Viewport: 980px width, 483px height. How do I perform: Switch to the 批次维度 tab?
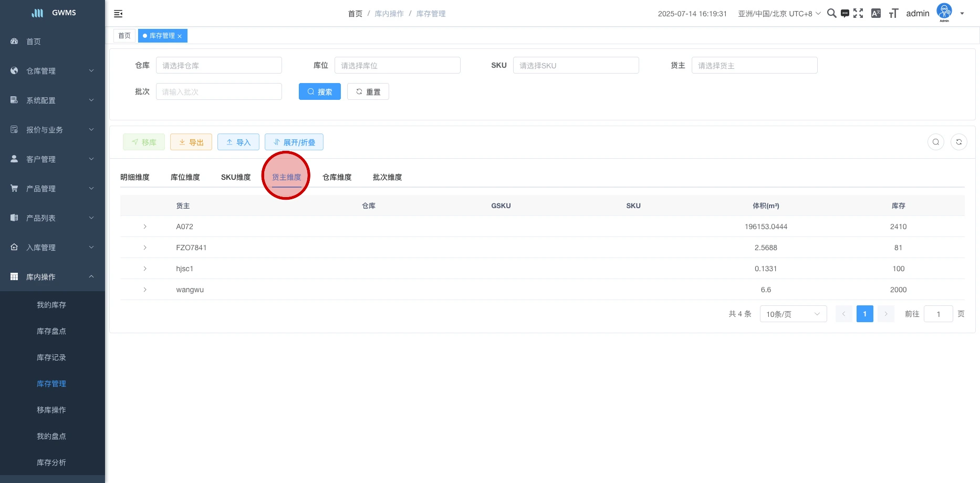[x=387, y=177]
